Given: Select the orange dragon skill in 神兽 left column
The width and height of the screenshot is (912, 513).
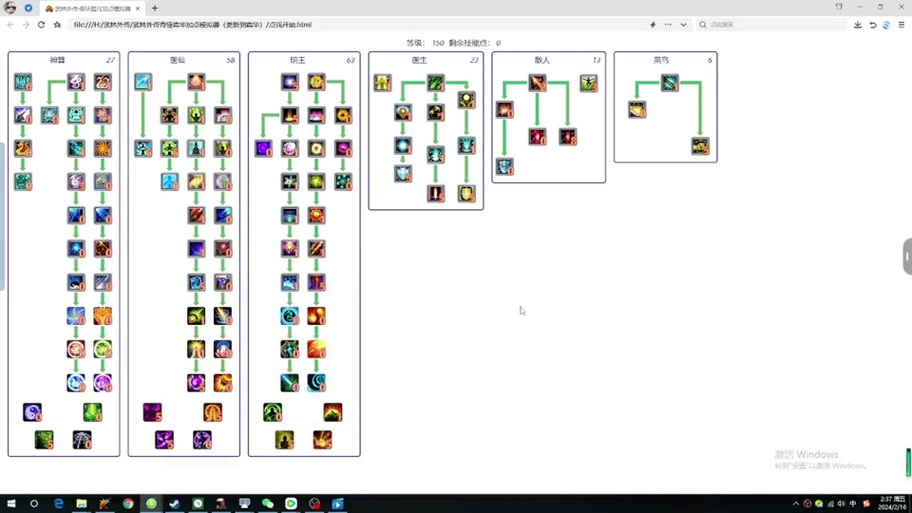Looking at the screenshot, I should [23, 148].
